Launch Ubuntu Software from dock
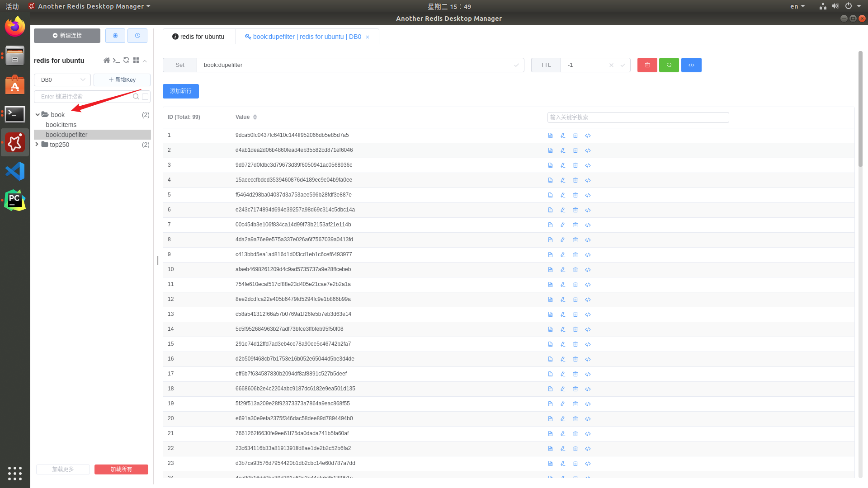868x488 pixels. 15,84
